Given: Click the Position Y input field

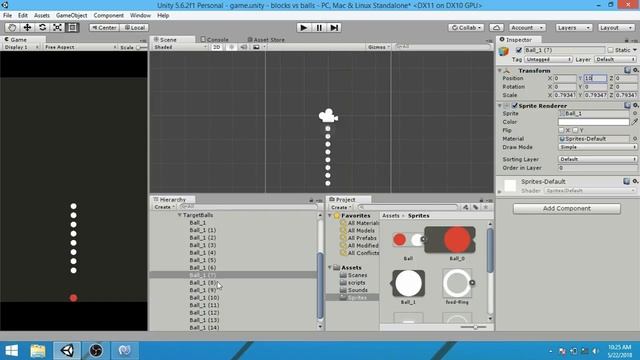Looking at the screenshot, I should point(595,78).
